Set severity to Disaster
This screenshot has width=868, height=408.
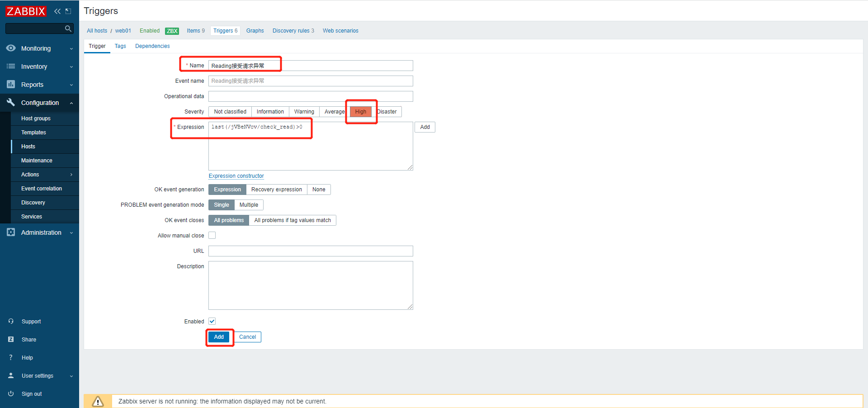[x=387, y=112]
